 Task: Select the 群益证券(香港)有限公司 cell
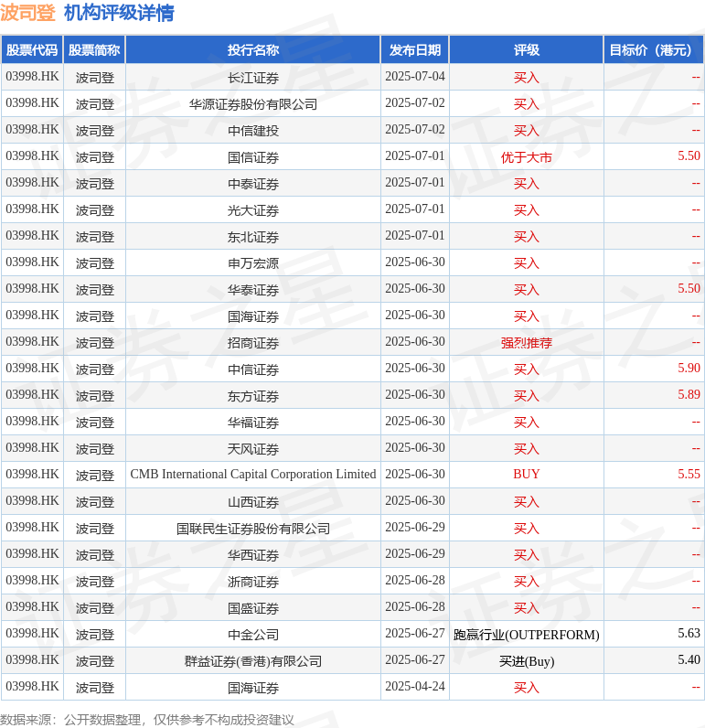[253, 660]
